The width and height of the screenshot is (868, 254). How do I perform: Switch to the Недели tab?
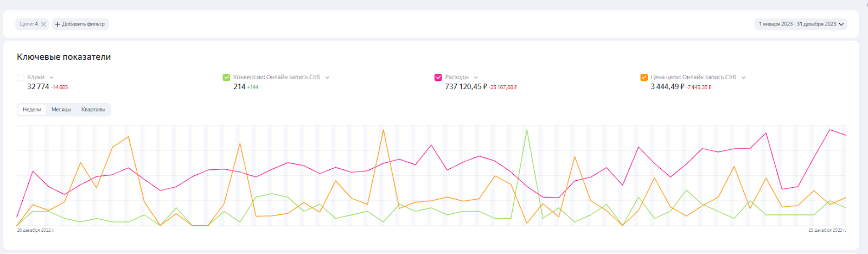[x=32, y=110]
